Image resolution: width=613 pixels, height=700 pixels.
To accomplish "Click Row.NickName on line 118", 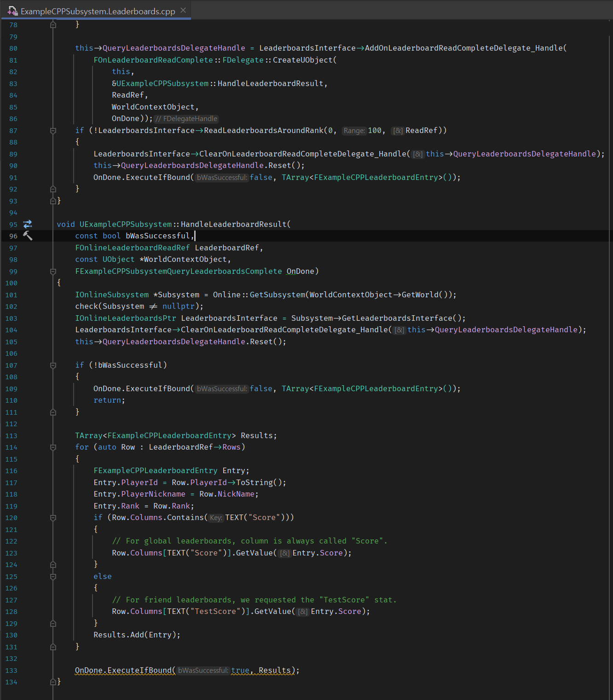I will pos(226,494).
